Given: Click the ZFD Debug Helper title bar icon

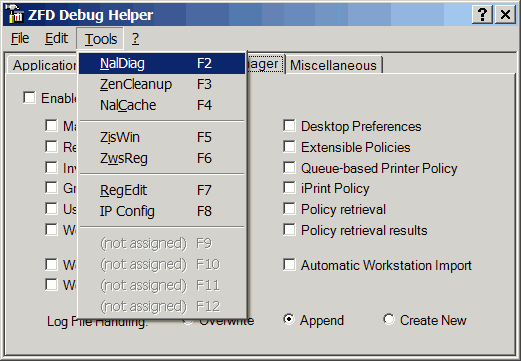Looking at the screenshot, I should (15, 14).
